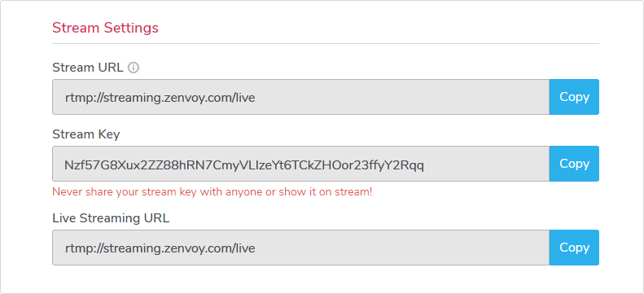Click /live at end of Live Streaming URL
Screen dimensions: 644x294
click(x=244, y=248)
